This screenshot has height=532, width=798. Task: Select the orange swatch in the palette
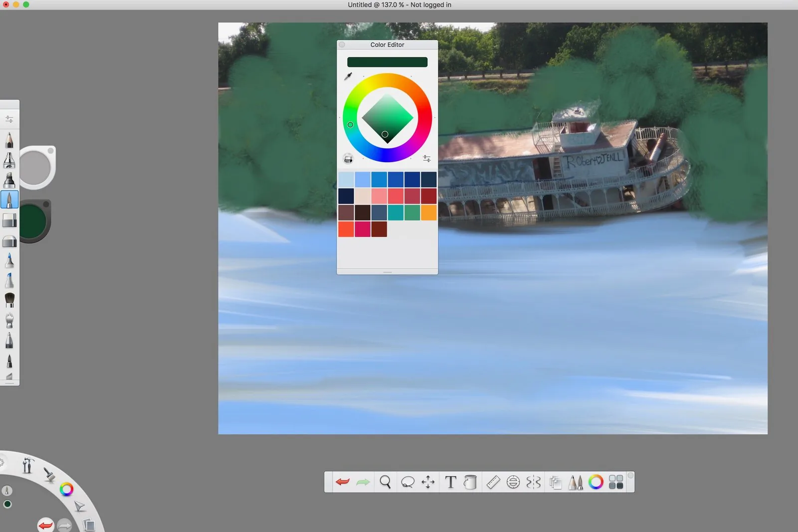(x=428, y=212)
